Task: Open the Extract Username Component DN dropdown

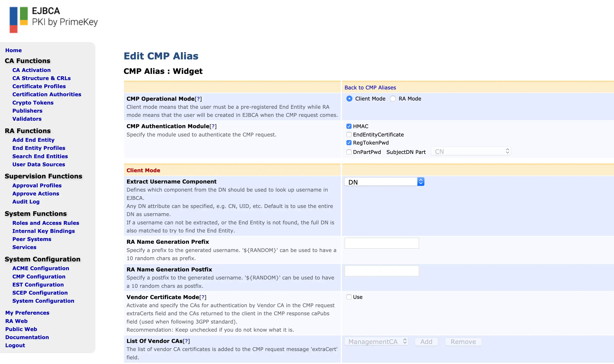Action: [x=384, y=182]
